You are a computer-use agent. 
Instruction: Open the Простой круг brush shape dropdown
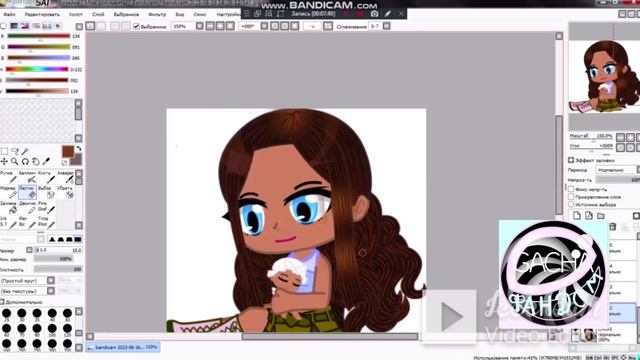pos(51,280)
